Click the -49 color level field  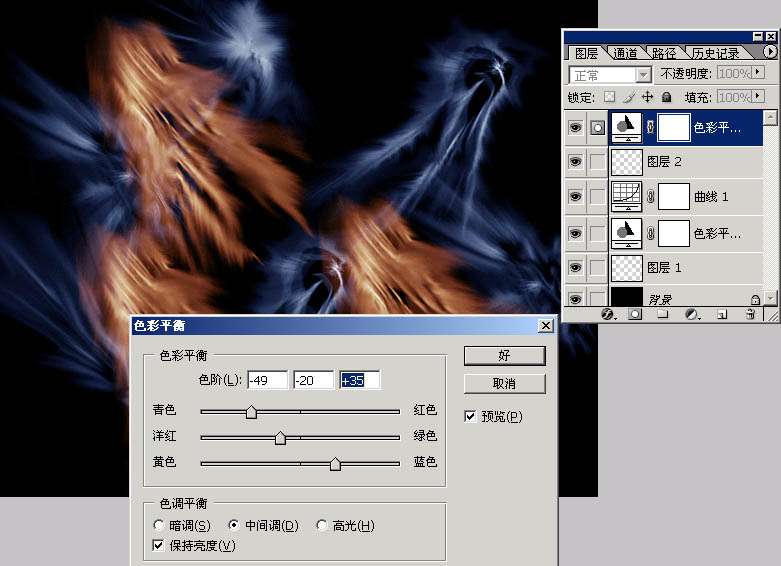coord(267,380)
